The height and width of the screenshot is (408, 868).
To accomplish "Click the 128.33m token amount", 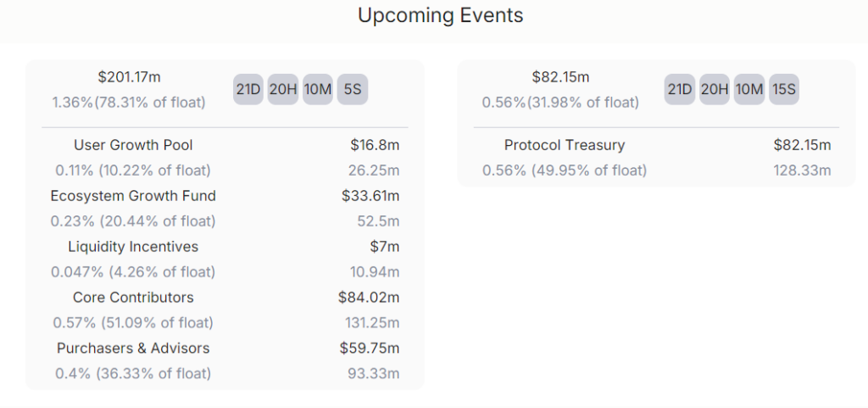I will click(x=803, y=170).
